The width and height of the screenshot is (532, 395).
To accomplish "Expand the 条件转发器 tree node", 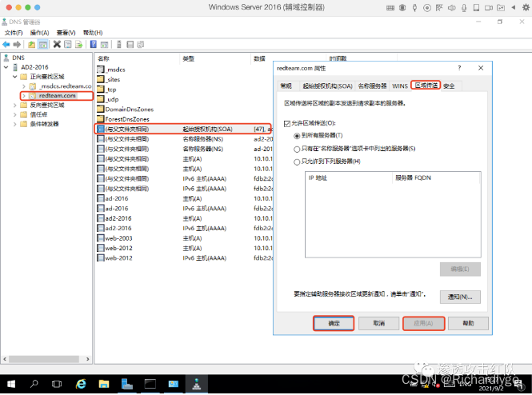I will coord(15,124).
